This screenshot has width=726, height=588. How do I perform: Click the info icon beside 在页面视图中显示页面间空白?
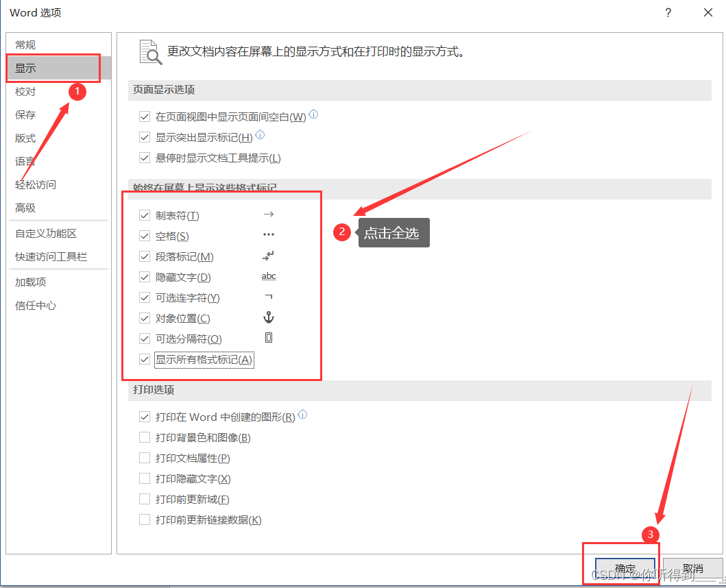coord(313,114)
